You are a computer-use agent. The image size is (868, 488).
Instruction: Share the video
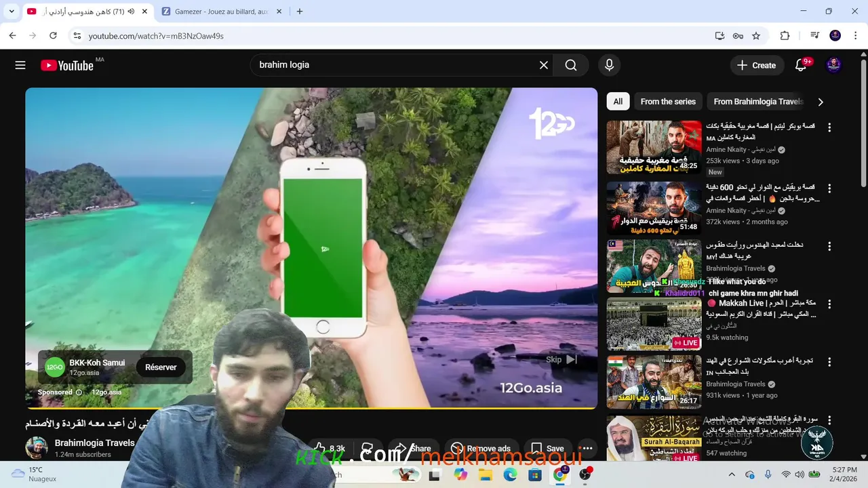point(412,448)
